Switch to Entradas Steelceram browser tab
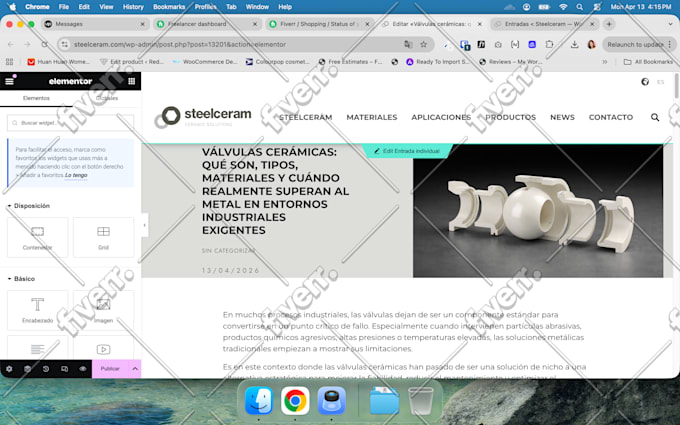Screen dimensions: 680x425 pyautogui.click(x=545, y=24)
